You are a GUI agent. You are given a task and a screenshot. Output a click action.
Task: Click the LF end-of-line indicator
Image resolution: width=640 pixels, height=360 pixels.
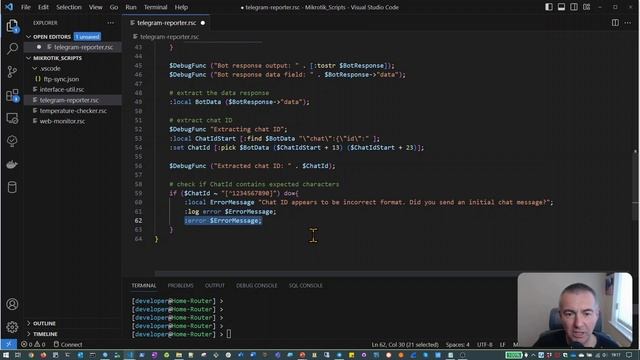pyautogui.click(x=502, y=344)
